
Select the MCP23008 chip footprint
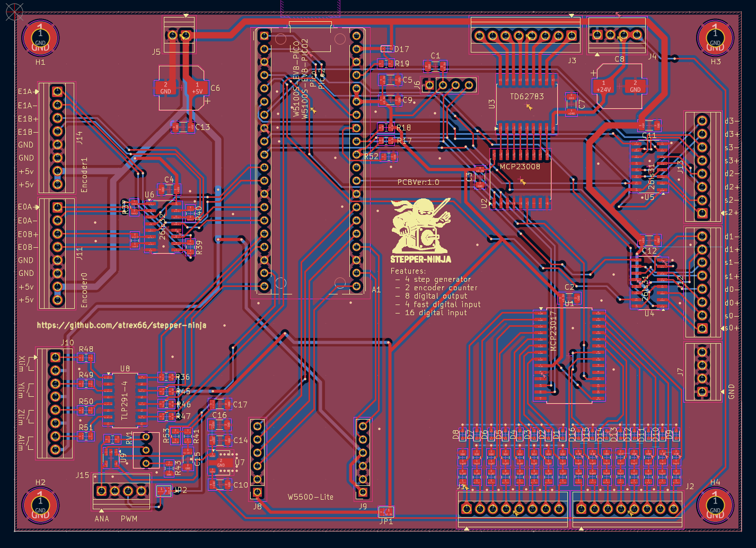tap(520, 179)
